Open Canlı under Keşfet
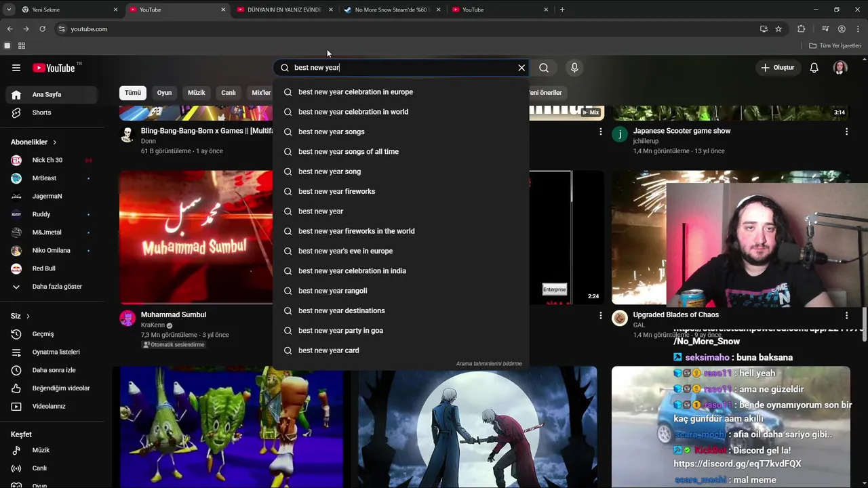 (53, 468)
